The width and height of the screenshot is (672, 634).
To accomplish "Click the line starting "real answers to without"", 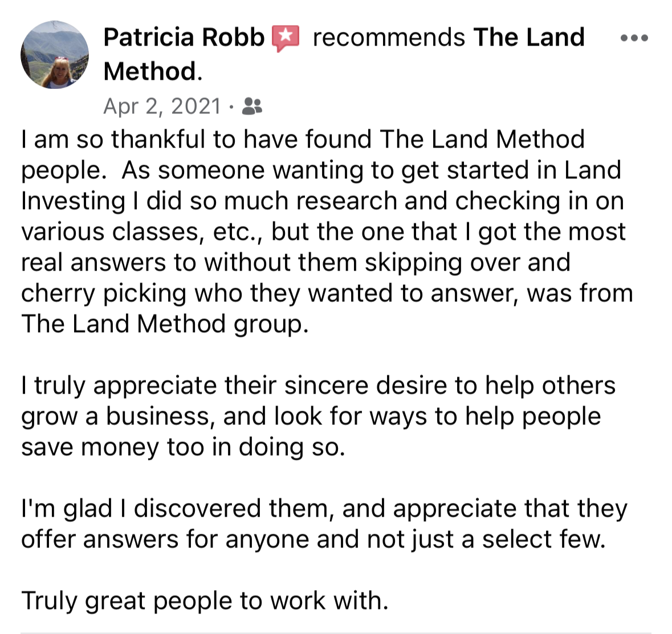I will click(295, 263).
